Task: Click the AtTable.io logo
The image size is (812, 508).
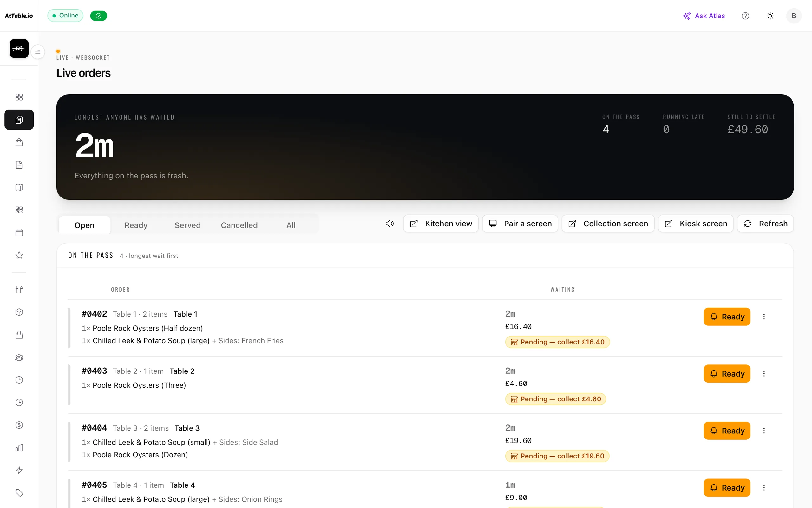Action: coord(19,16)
